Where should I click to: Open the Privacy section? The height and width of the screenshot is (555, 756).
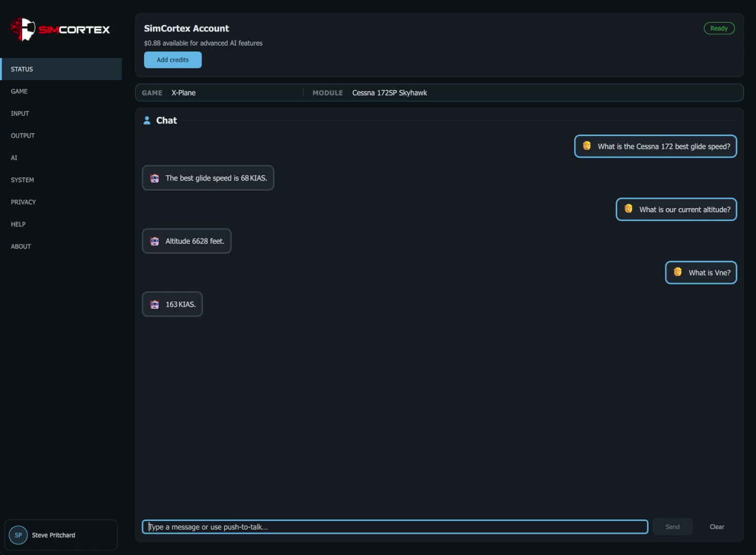61,201
